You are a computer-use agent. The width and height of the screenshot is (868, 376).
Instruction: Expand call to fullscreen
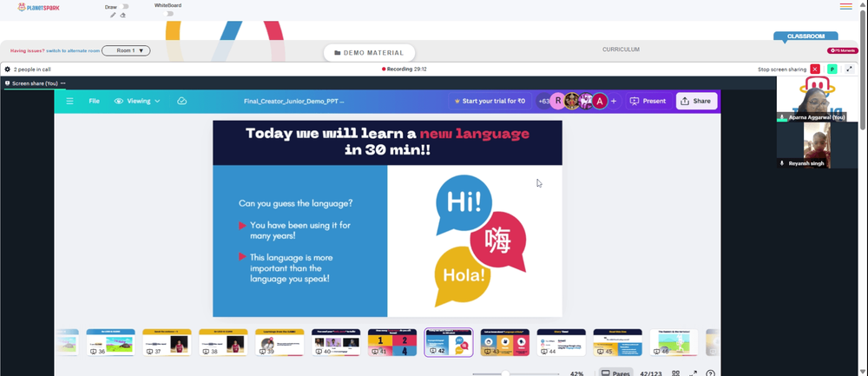849,69
